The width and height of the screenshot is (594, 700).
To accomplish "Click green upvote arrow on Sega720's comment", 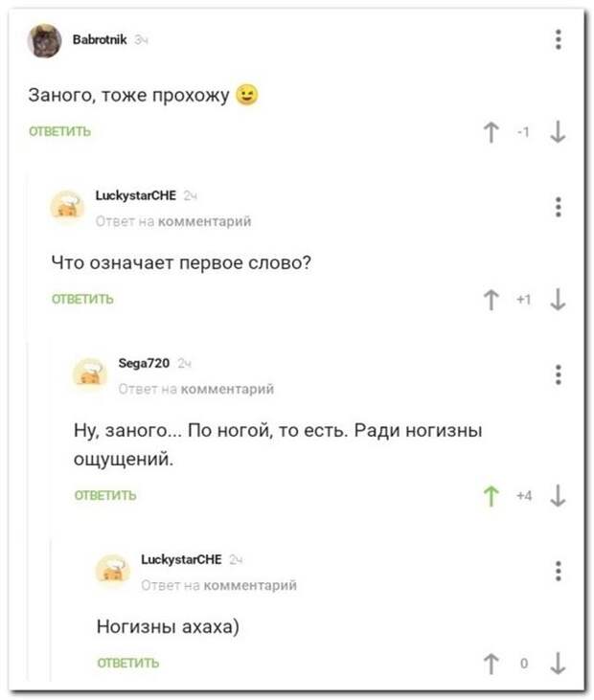I will pos(492,496).
